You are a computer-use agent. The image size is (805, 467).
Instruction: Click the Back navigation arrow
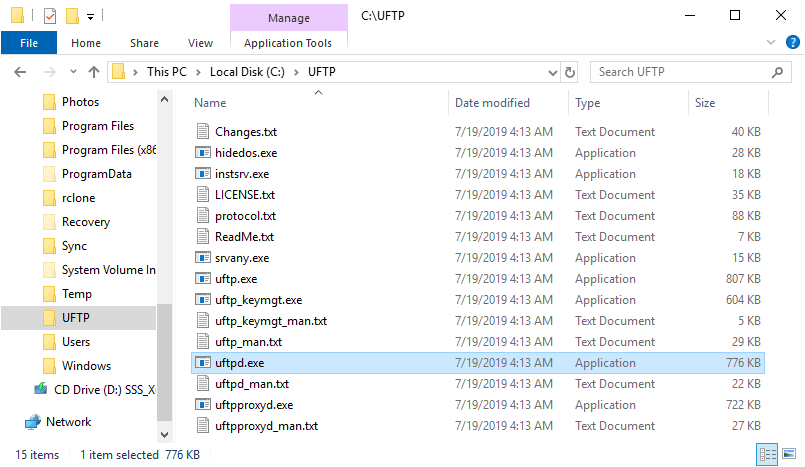click(20, 72)
